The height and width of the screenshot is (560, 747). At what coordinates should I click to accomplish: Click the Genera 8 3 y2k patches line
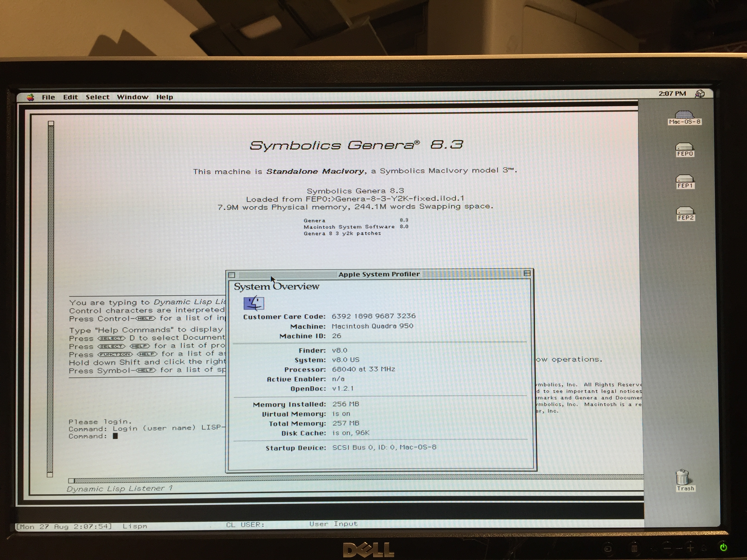[x=342, y=233]
